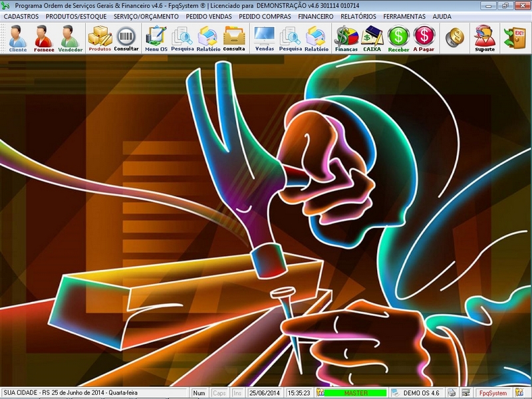Viewport: 532px width, 399px height.
Task: Open the Cliente registration icon
Action: (18, 38)
